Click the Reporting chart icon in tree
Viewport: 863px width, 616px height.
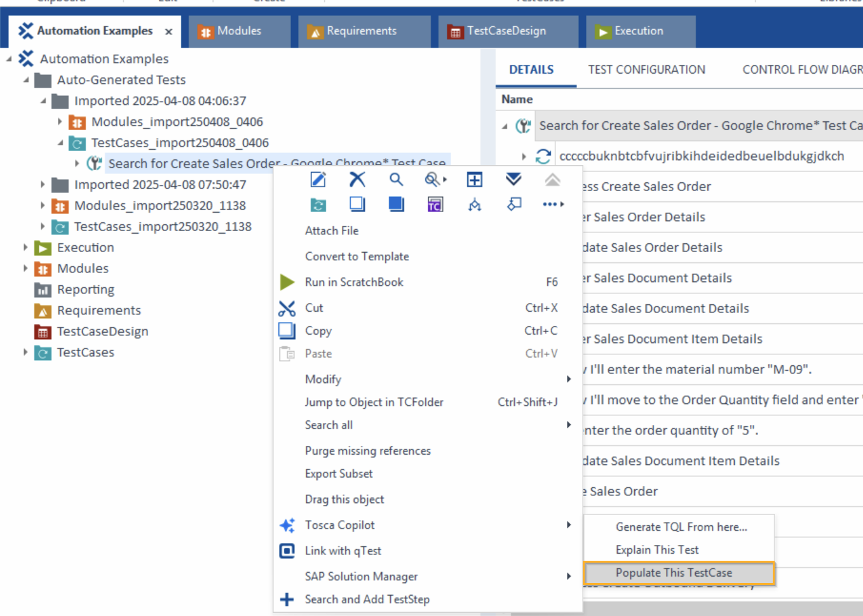pyautogui.click(x=43, y=290)
